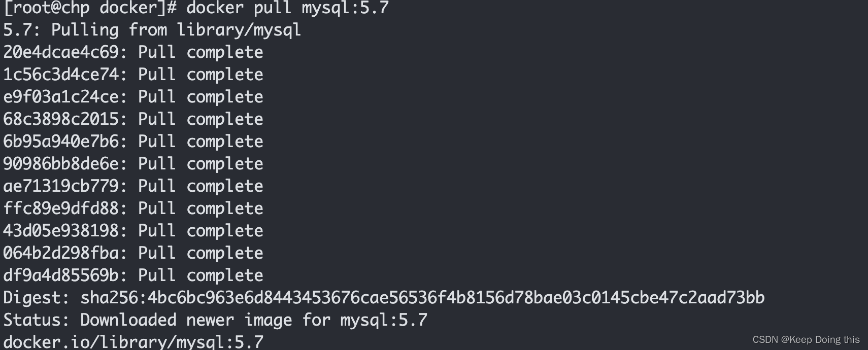Click the docker pull mysql:5.7 command
The height and width of the screenshot is (350, 868).
(287, 8)
